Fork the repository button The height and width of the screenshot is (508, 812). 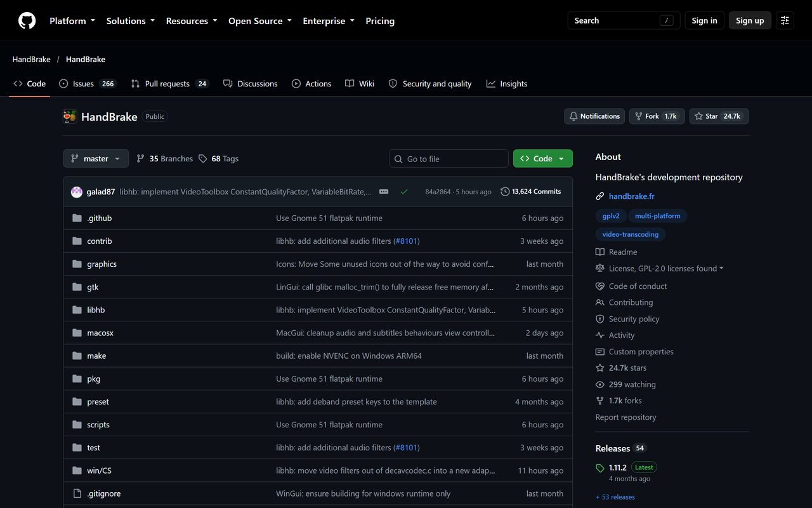pos(657,116)
